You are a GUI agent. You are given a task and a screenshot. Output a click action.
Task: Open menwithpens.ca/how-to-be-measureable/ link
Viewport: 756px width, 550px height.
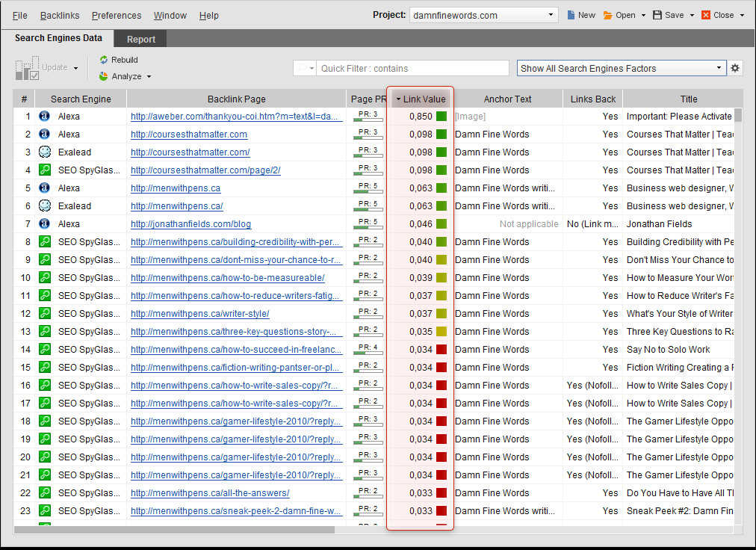[228, 277]
